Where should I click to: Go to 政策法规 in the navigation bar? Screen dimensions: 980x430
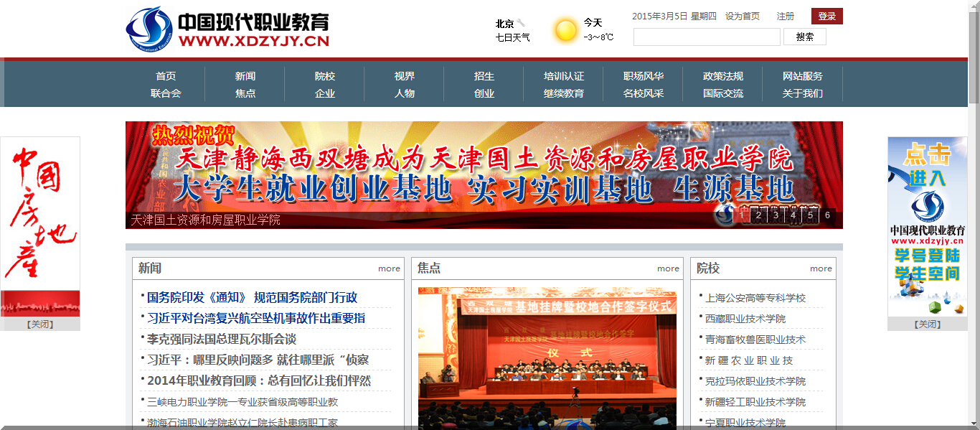coord(722,76)
